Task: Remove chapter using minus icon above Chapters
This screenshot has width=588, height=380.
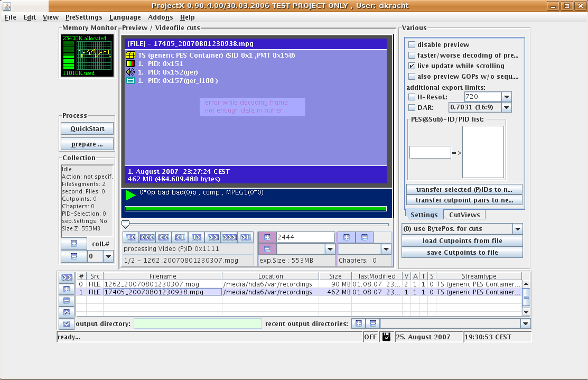Action: point(364,237)
